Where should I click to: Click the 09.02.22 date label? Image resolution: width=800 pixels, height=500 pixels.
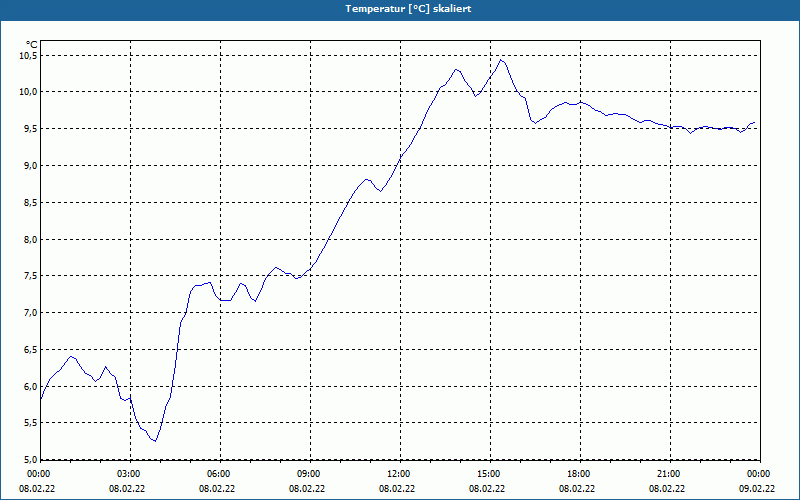(757, 489)
